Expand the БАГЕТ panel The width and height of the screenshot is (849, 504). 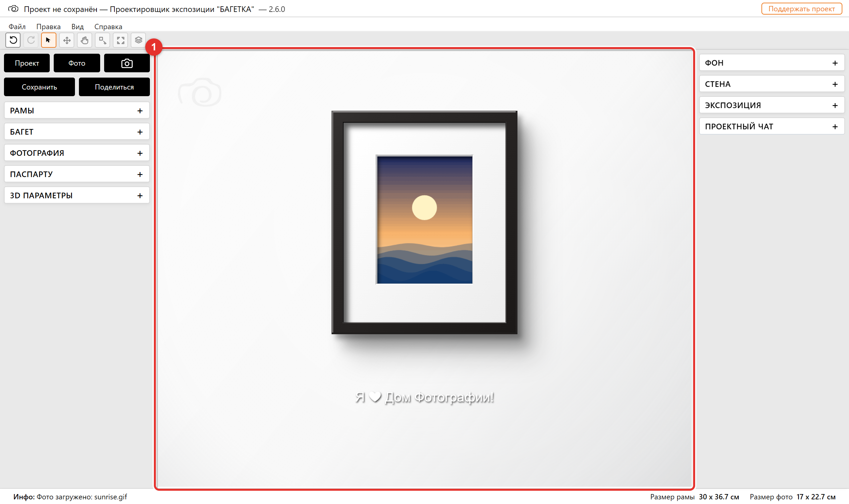click(77, 132)
